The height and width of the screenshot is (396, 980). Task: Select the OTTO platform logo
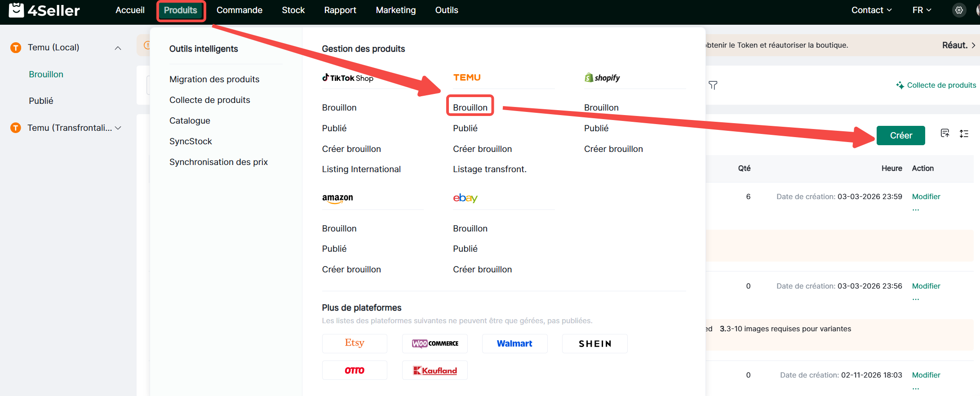pos(355,370)
